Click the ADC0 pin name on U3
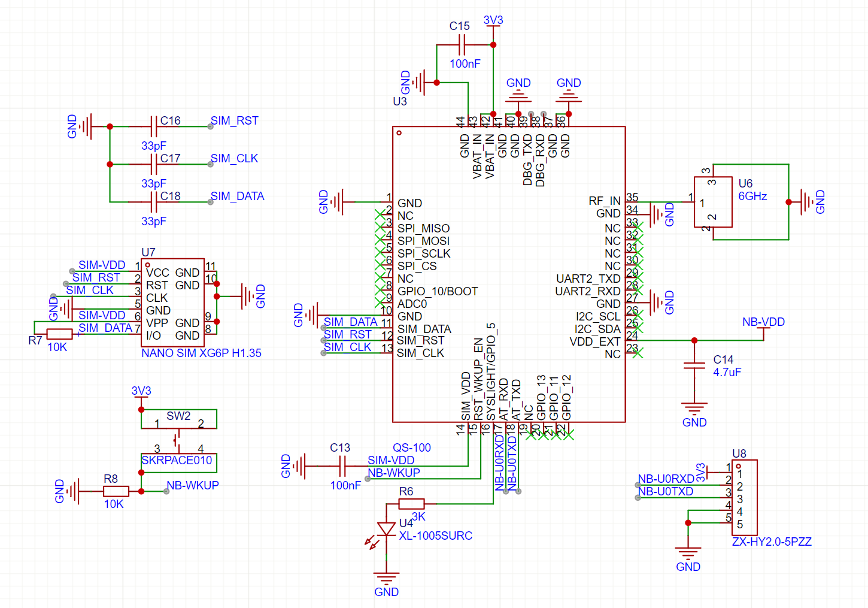Image resolution: width=868 pixels, height=608 pixels. (412, 304)
